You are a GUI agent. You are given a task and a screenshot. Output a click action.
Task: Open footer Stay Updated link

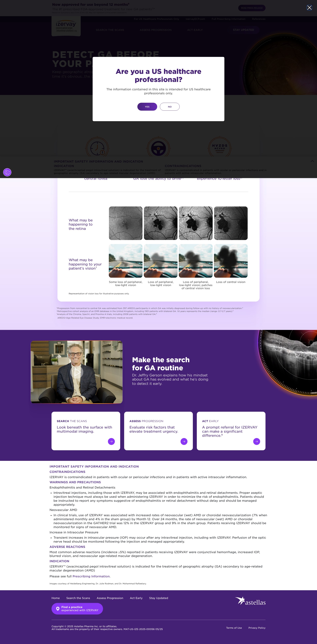[158, 598]
